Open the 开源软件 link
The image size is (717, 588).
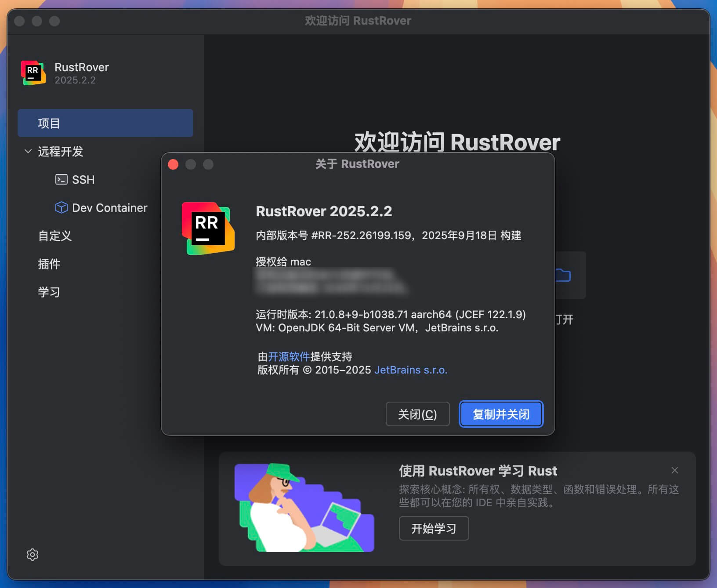point(289,356)
